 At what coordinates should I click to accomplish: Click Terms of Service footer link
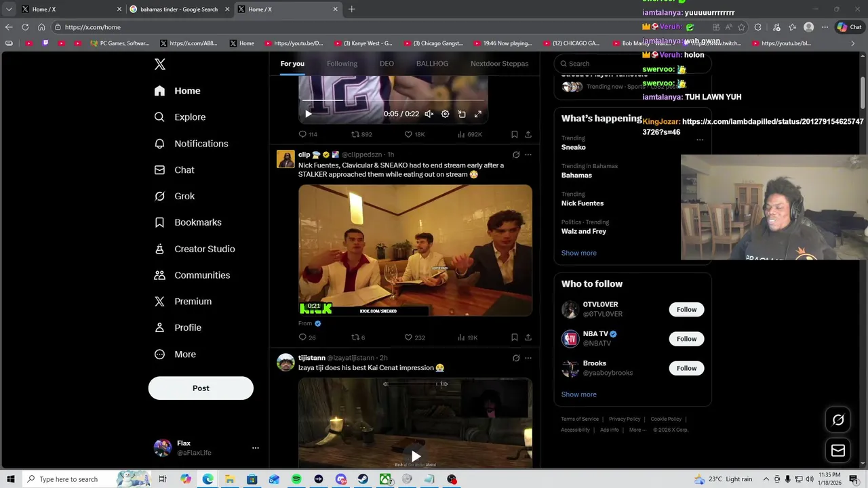pos(580,420)
